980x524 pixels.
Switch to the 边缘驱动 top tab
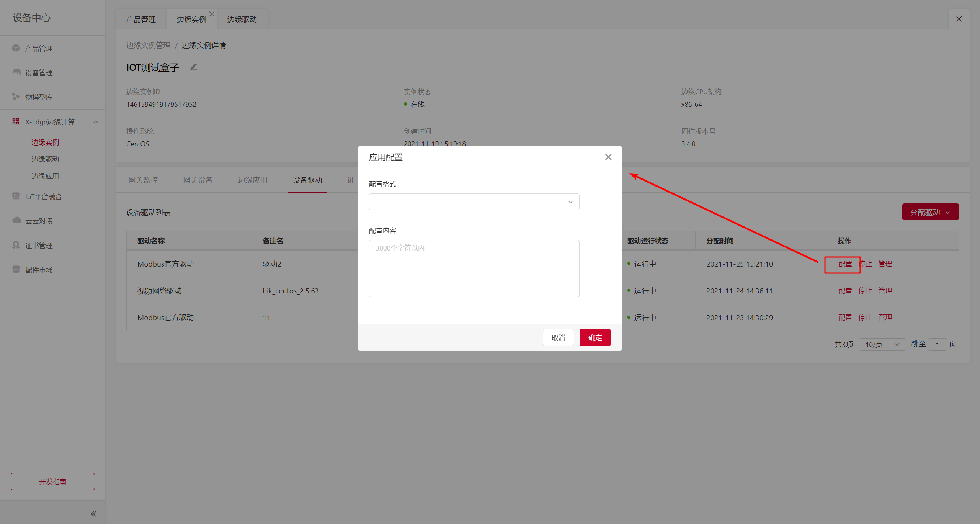242,20
